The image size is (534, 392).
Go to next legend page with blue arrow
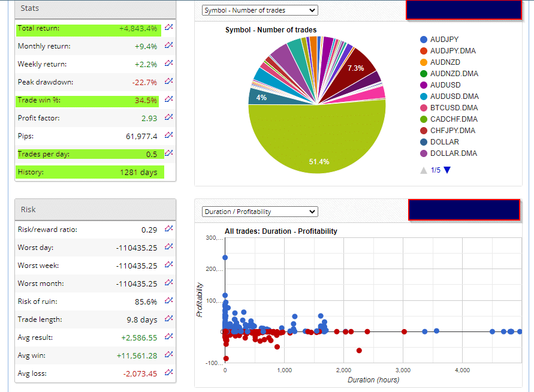click(446, 170)
